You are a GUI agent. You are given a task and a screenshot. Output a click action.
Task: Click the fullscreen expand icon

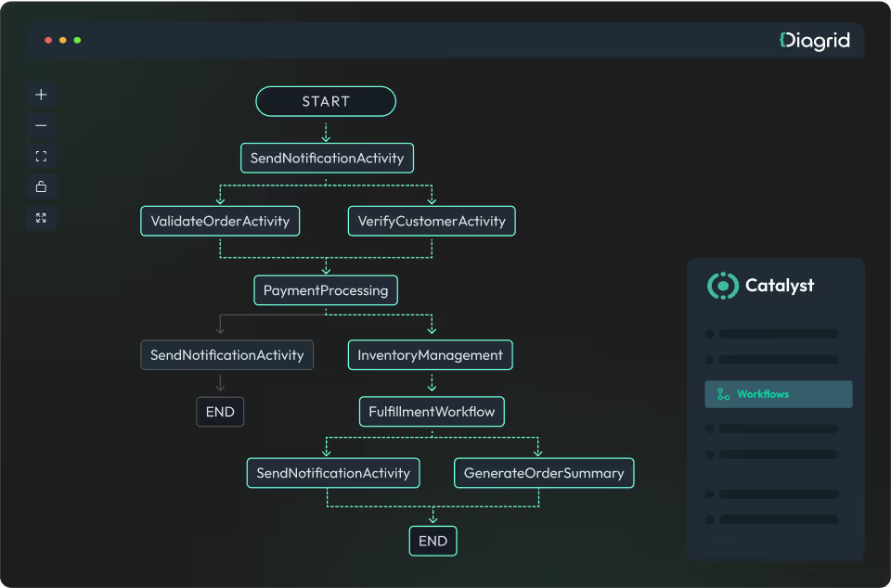point(41,217)
